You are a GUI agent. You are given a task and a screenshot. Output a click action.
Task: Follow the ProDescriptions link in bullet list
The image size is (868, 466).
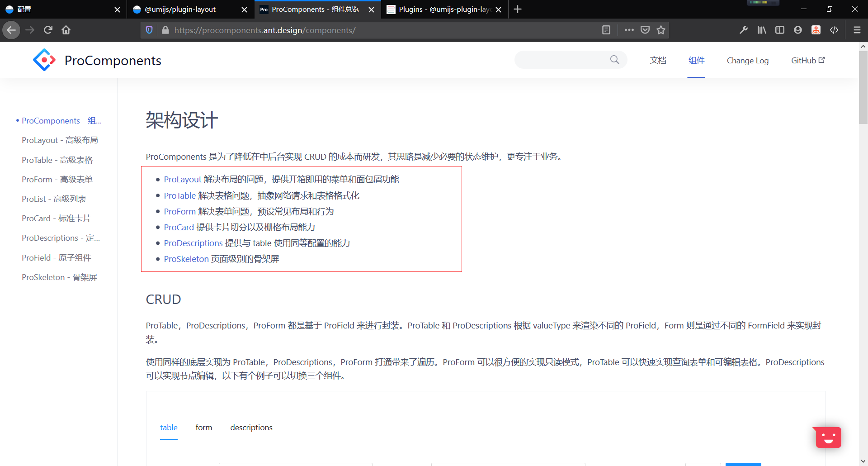pos(193,243)
